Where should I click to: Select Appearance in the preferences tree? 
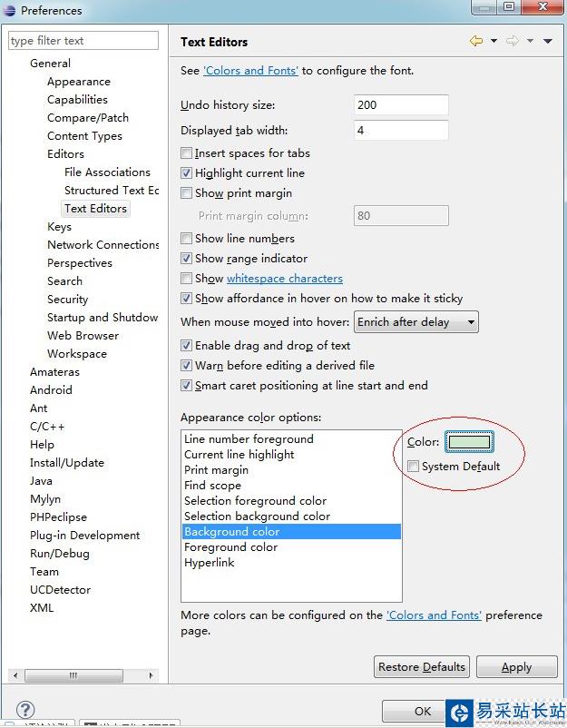(78, 82)
